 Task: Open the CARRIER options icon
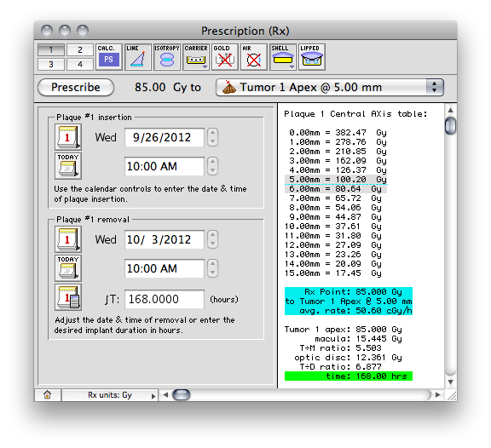pyautogui.click(x=196, y=56)
